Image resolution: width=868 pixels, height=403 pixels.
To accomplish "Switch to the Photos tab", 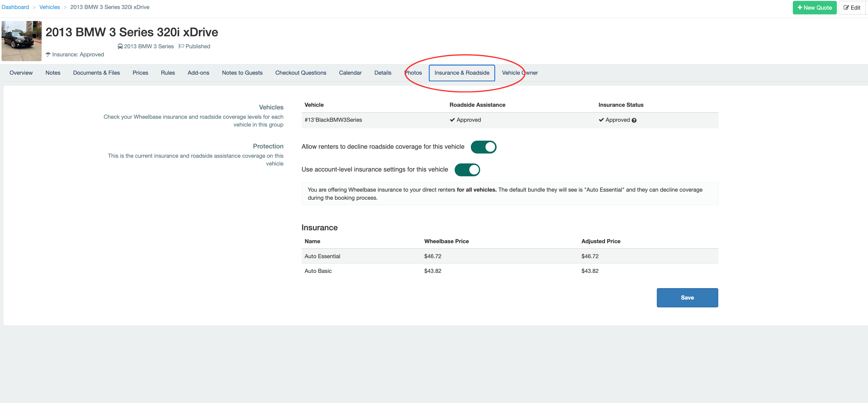I will click(x=413, y=73).
